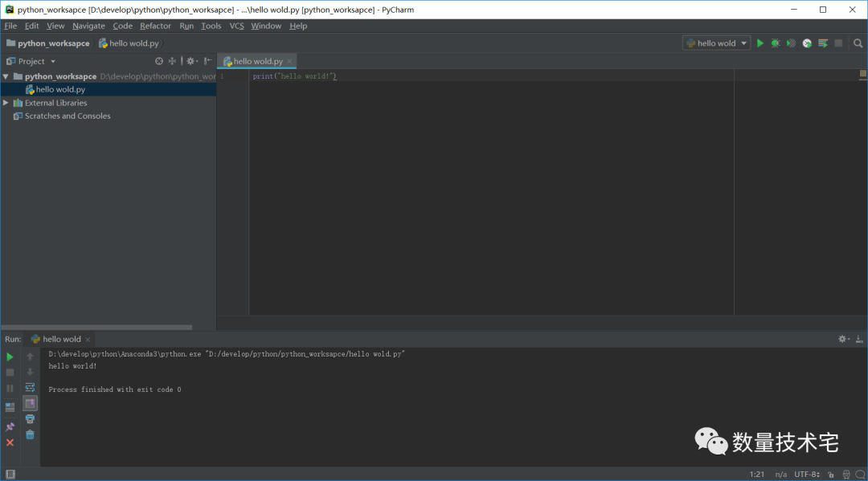Open Scratches and Consoles in project tree

tap(68, 116)
